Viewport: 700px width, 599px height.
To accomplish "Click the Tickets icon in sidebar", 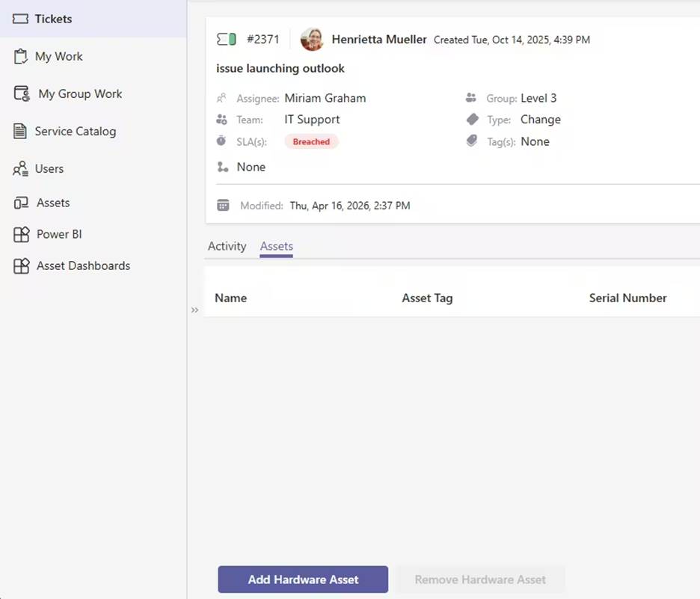I will click(21, 19).
